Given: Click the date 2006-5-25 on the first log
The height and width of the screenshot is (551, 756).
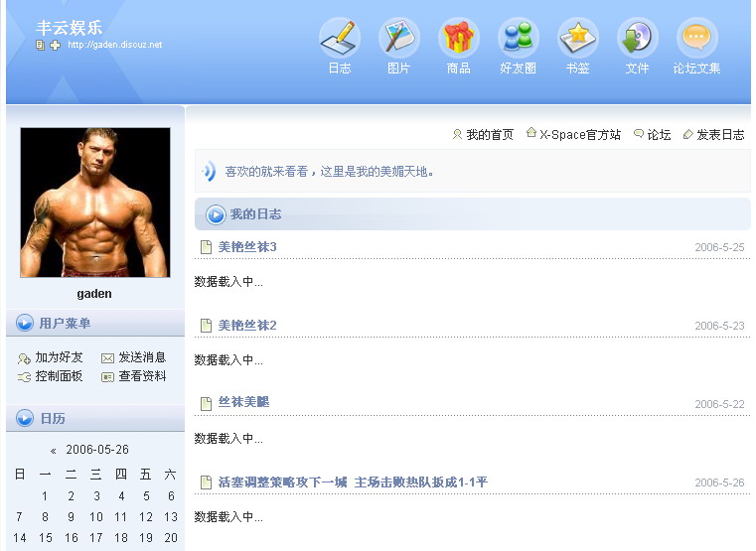Looking at the screenshot, I should tap(720, 247).
